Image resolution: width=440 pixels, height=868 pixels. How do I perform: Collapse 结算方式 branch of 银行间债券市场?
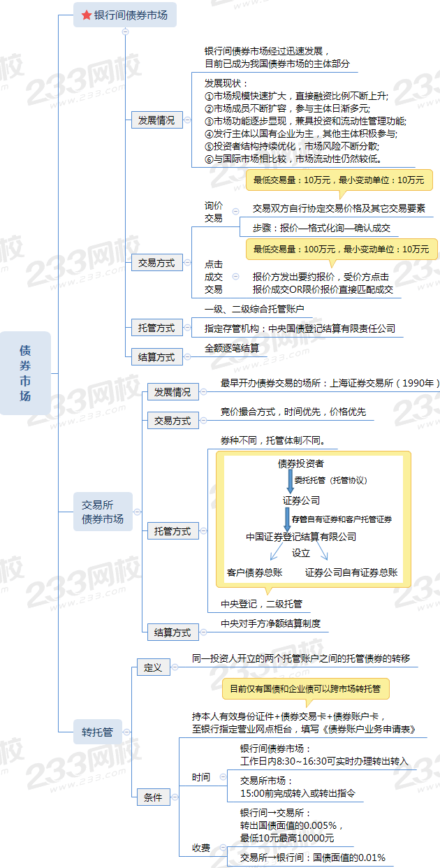pyautogui.click(x=187, y=356)
